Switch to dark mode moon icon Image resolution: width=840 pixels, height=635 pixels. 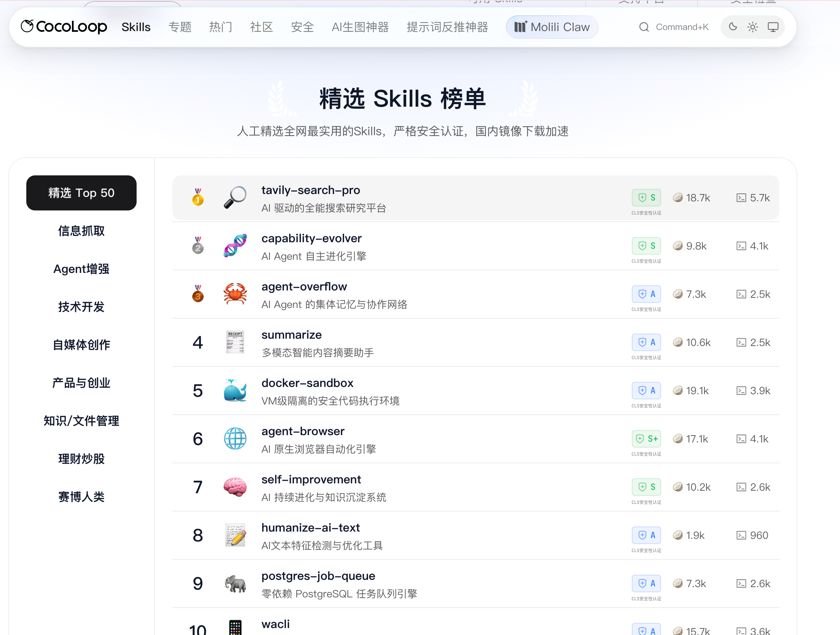pos(733,27)
